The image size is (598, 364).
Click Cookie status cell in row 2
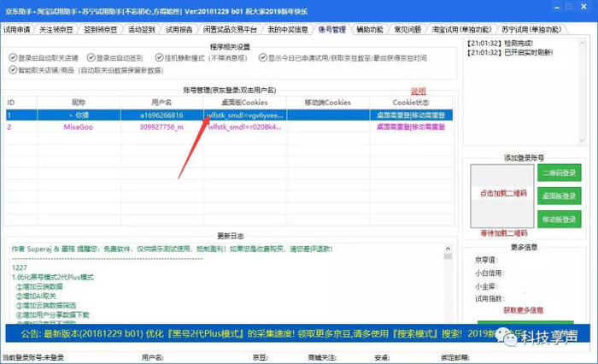coord(411,127)
